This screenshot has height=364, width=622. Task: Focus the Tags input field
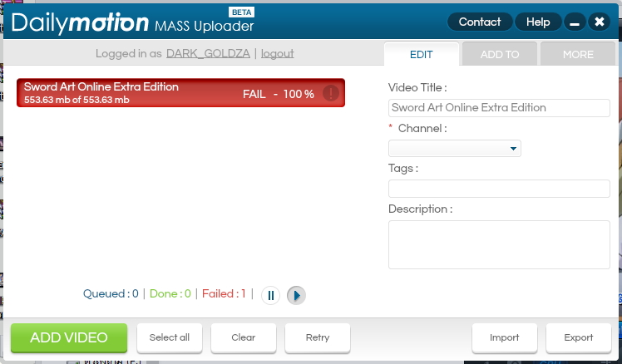499,189
